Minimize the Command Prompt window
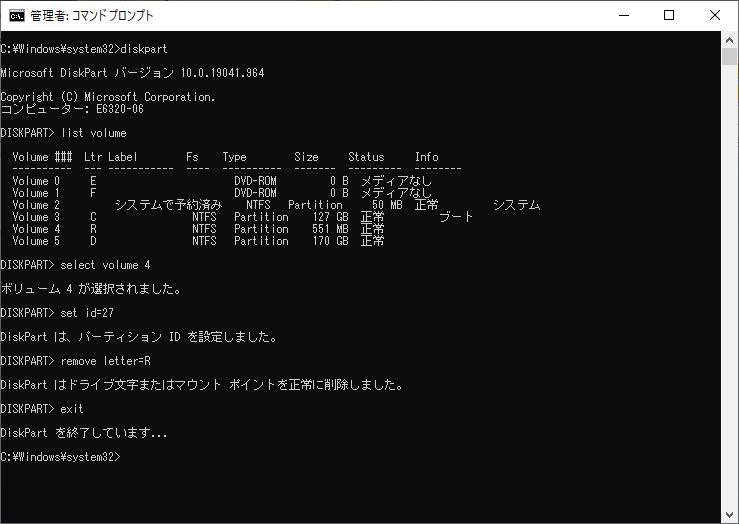The height and width of the screenshot is (524, 739). [x=624, y=16]
